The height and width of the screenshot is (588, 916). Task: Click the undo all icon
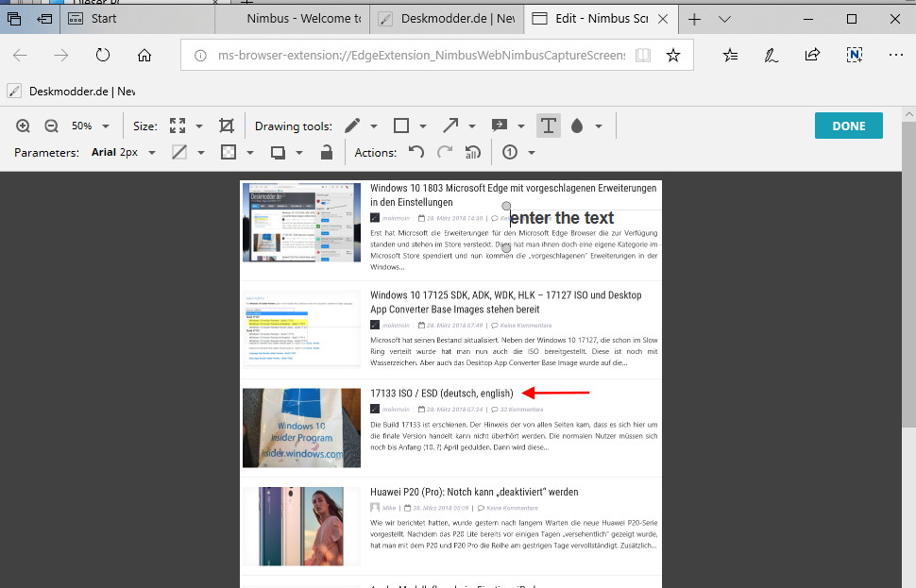(x=472, y=152)
